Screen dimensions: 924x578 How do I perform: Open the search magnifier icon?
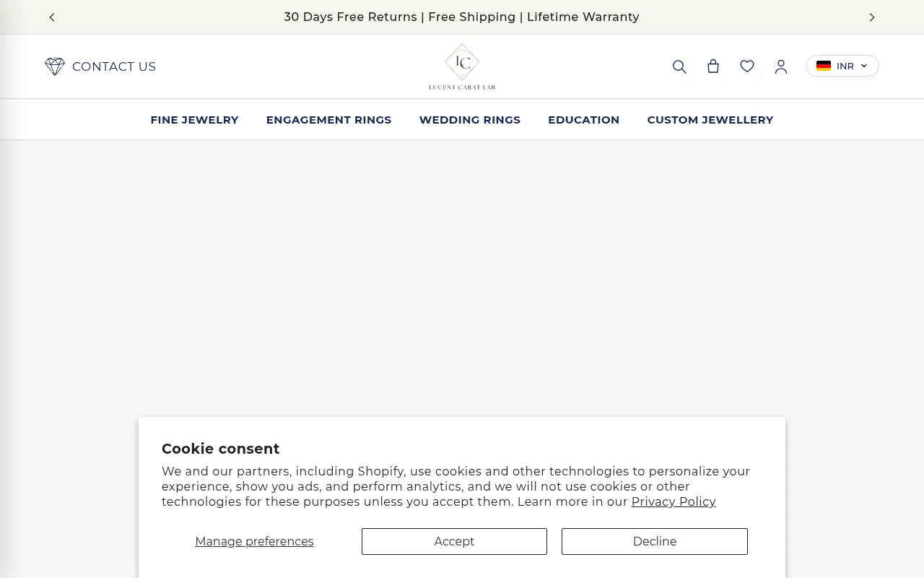[x=679, y=66]
